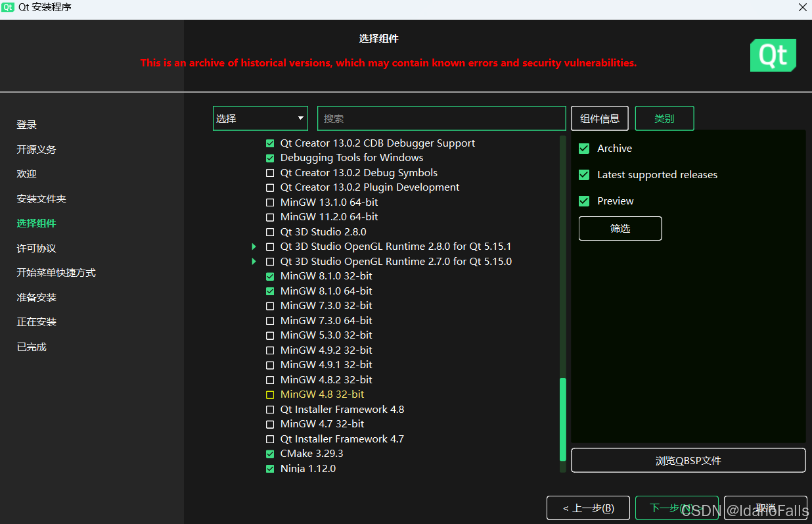Check Qt Creator 13.0.2 Debug Symbols
The width and height of the screenshot is (812, 524).
pyautogui.click(x=270, y=173)
